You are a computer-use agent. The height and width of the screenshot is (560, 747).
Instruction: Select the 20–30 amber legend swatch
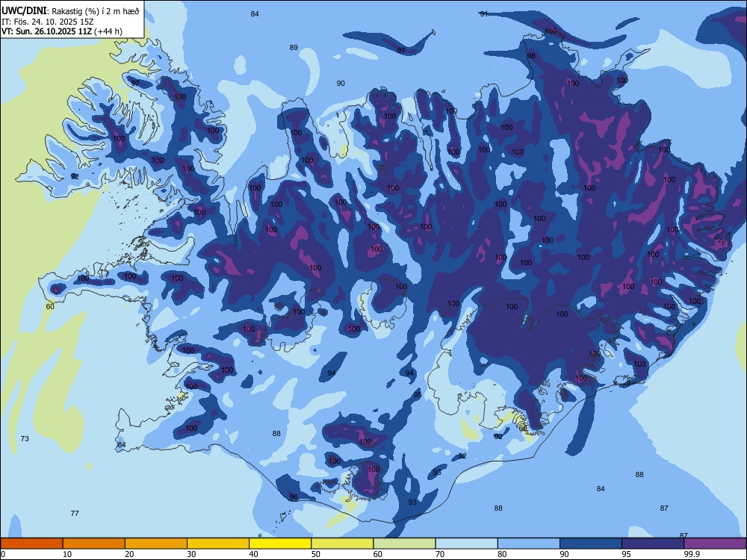coord(156,544)
